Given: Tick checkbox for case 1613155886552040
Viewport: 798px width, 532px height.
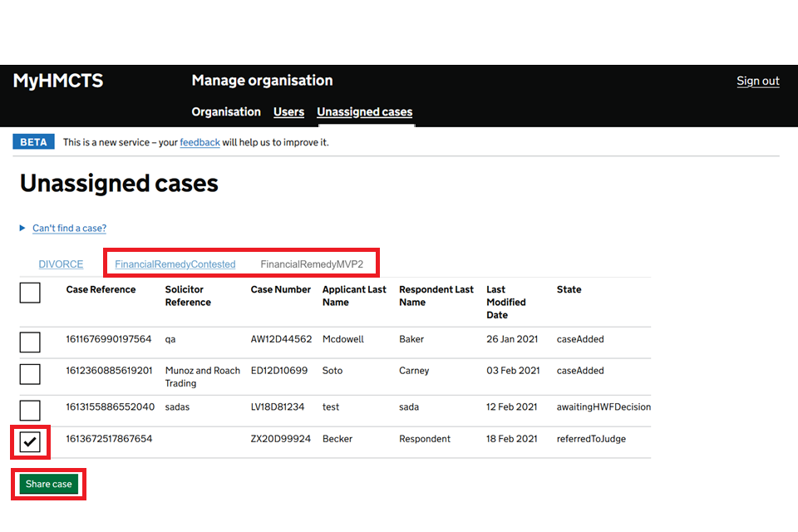Looking at the screenshot, I should pyautogui.click(x=30, y=410).
